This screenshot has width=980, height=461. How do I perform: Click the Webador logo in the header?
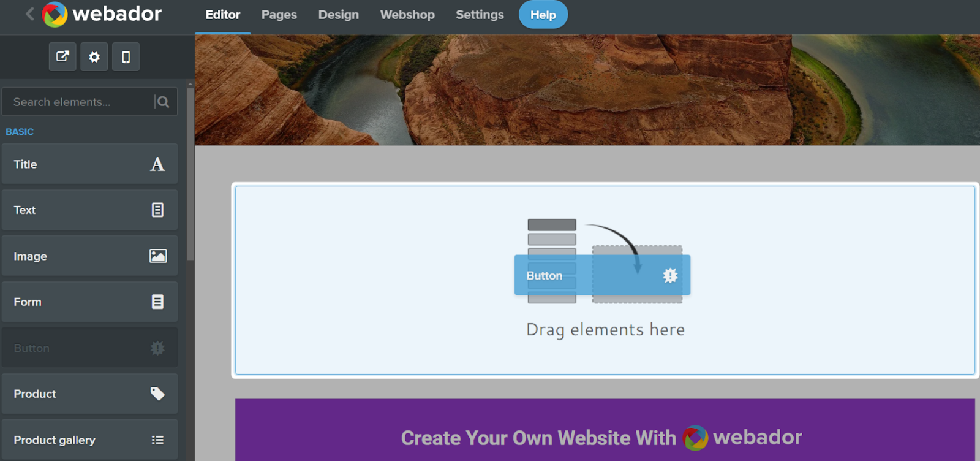102,14
